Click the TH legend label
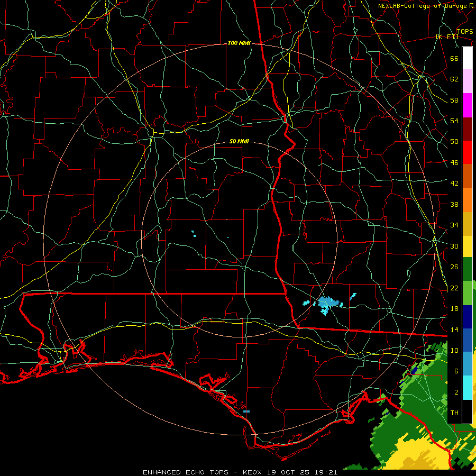476x476 pixels. (x=454, y=413)
